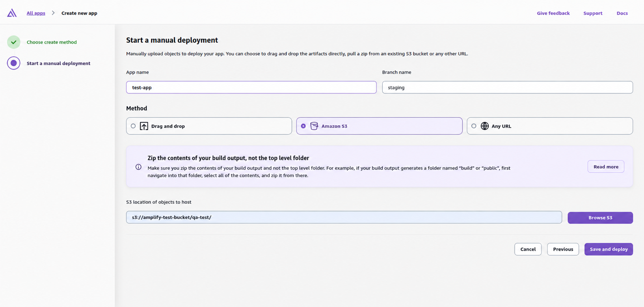The image size is (644, 307).
Task: Open the Docs link
Action: [622, 13]
